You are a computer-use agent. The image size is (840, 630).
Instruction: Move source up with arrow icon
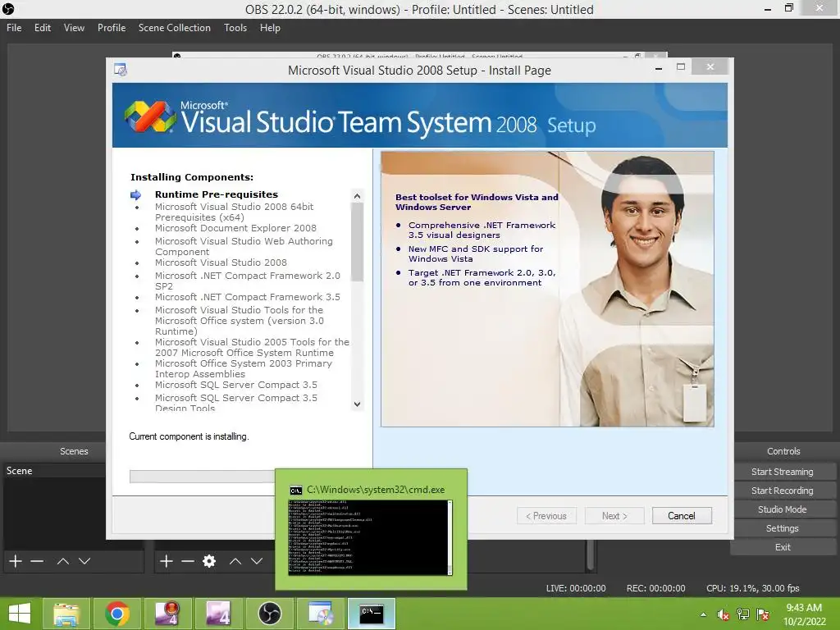(x=235, y=561)
